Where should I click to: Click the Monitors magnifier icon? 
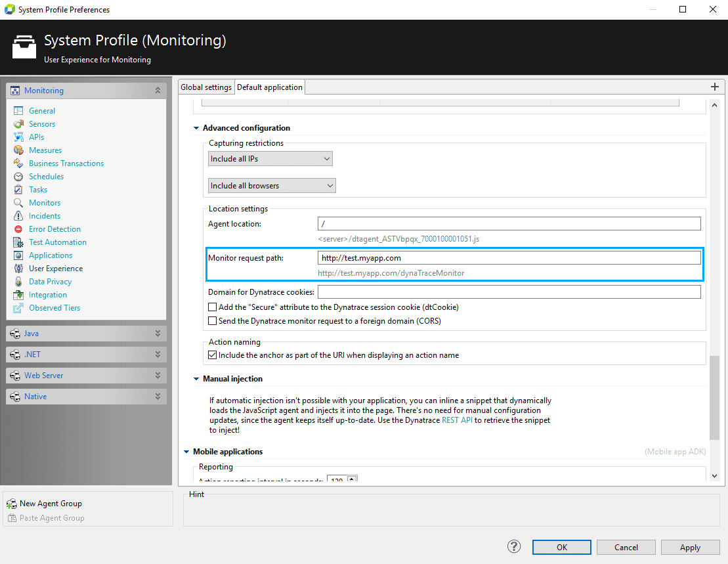click(x=18, y=203)
